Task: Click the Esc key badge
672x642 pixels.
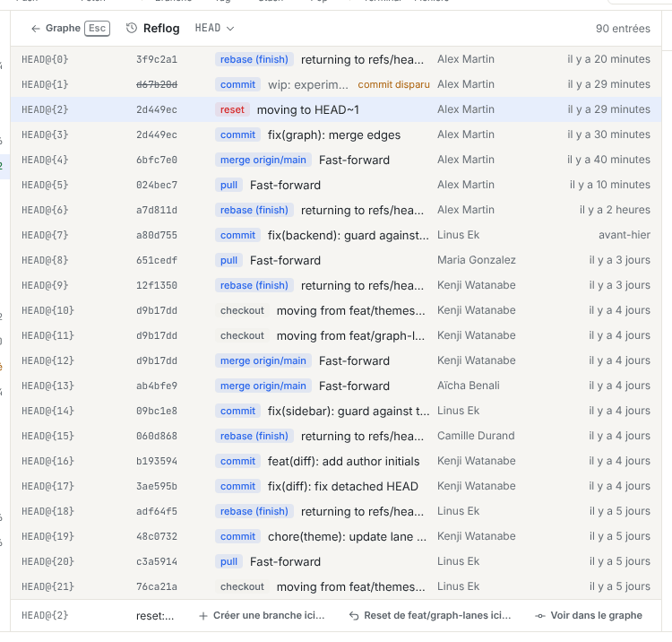Action: tap(98, 29)
